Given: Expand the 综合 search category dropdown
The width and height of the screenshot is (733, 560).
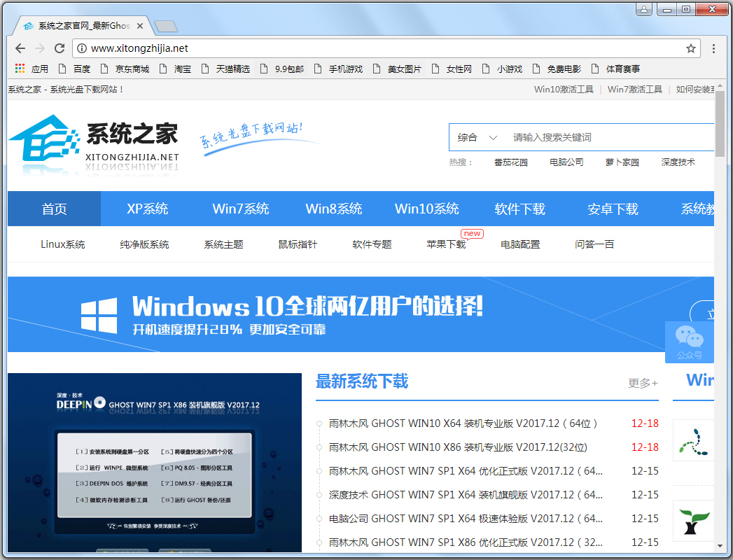Looking at the screenshot, I should [477, 137].
